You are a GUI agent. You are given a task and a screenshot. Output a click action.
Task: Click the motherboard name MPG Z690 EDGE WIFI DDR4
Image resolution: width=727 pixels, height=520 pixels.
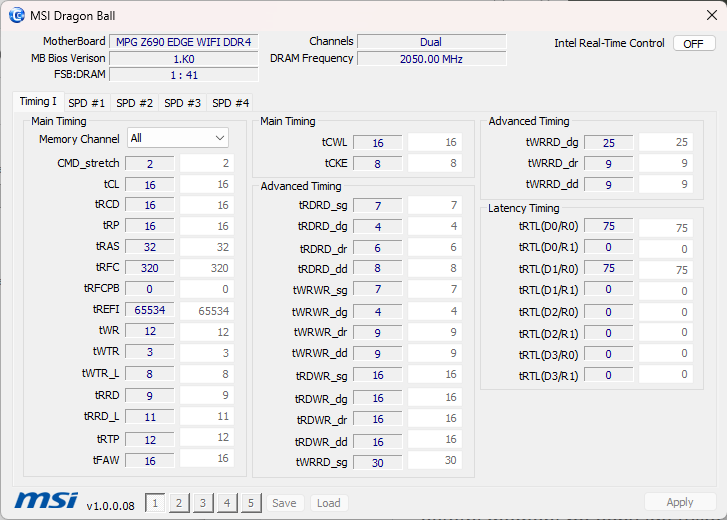click(184, 42)
